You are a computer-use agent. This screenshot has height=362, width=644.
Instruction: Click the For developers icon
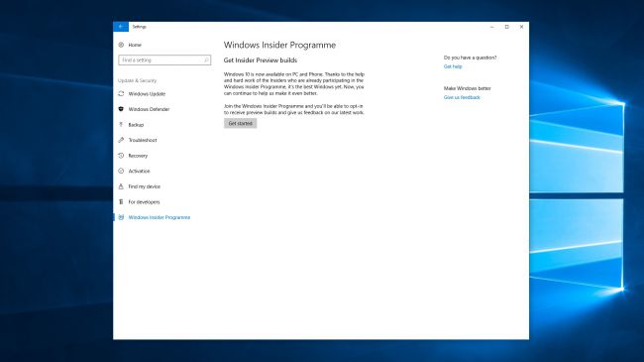pos(121,202)
